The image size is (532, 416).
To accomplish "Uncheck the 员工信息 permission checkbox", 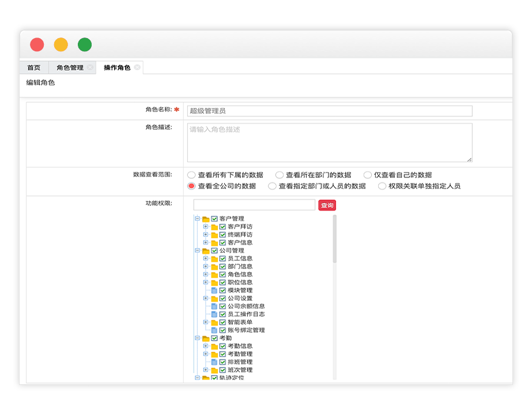I will click(x=222, y=259).
